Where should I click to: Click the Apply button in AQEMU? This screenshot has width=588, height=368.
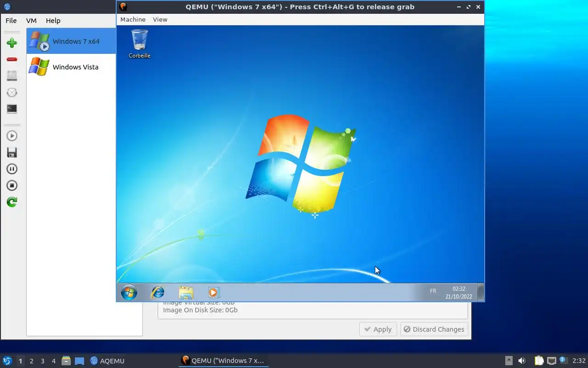[378, 329]
